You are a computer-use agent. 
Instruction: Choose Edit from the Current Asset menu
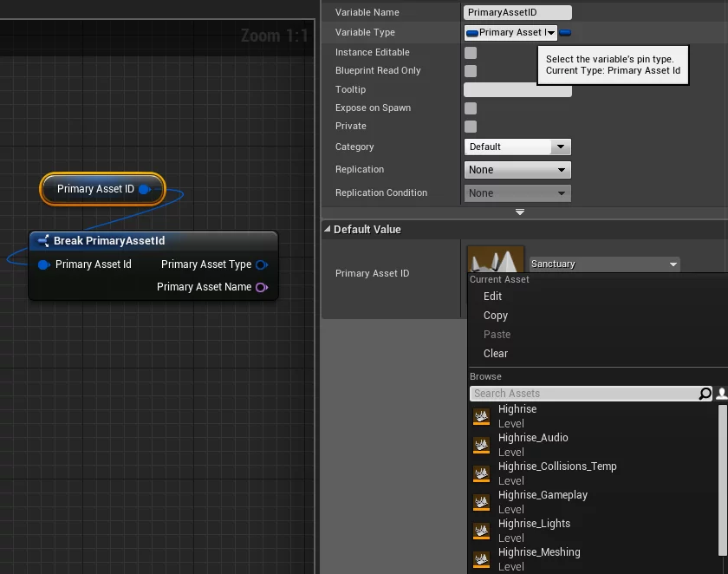pyautogui.click(x=493, y=297)
